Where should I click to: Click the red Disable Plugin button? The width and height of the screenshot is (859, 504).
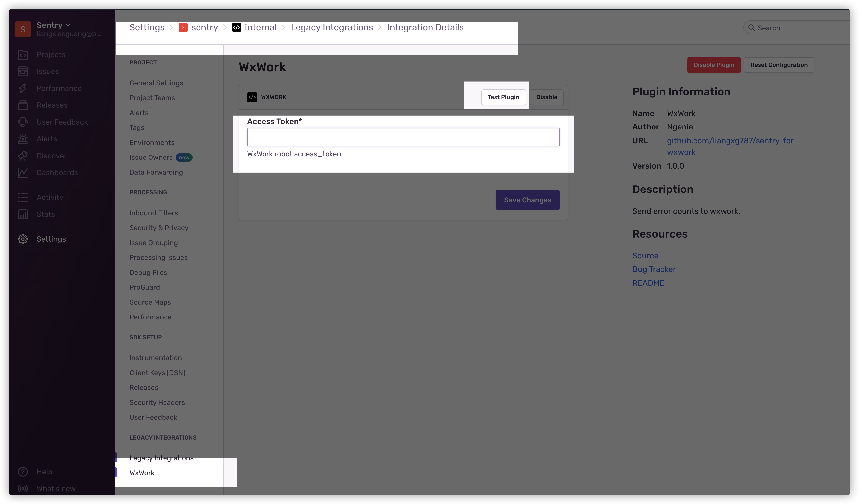[714, 65]
